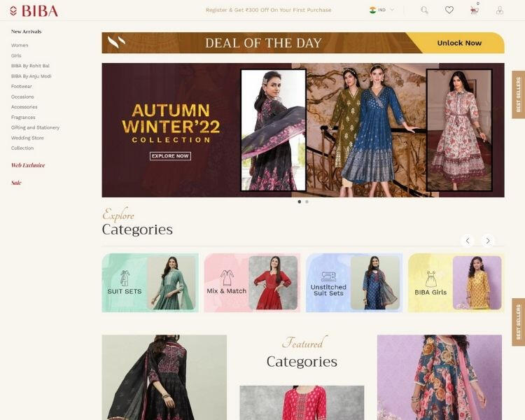
Task: Expand the IND country dropdown
Action: 382,10
